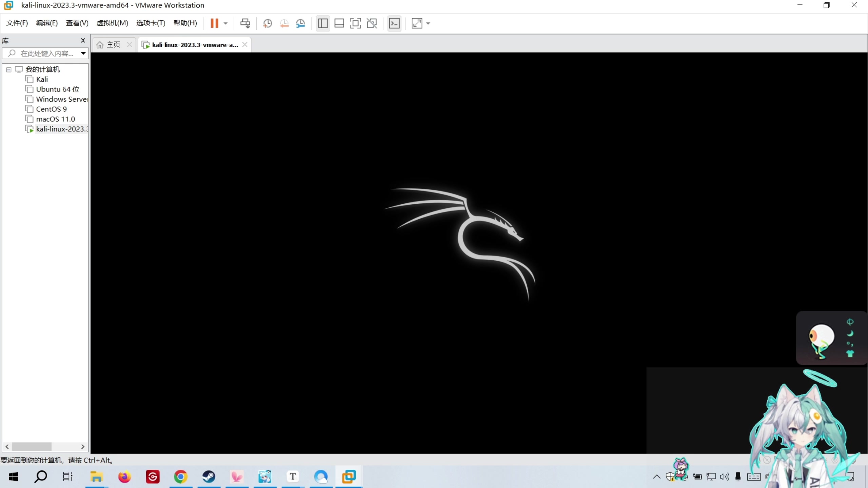
Task: Collapse the 我的计算机 tree node
Action: click(x=9, y=70)
